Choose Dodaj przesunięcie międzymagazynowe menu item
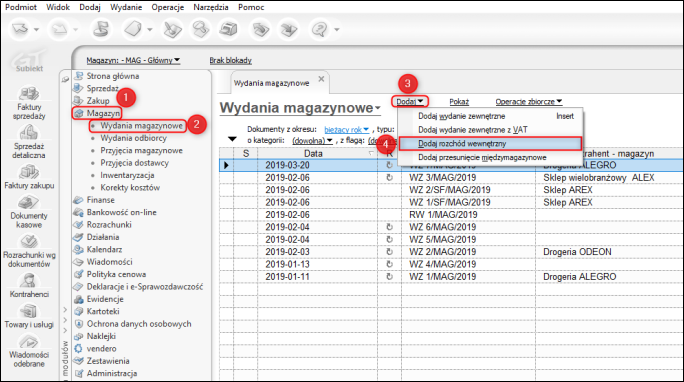 pyautogui.click(x=490, y=157)
